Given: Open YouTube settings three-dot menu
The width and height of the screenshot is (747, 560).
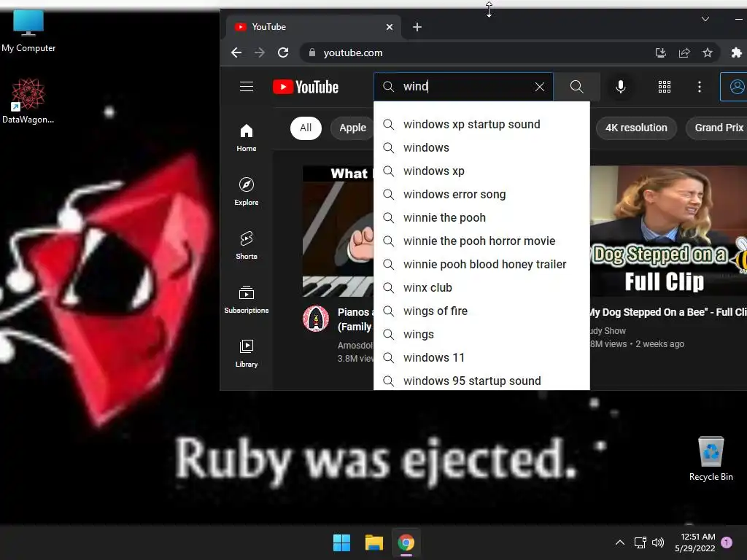Looking at the screenshot, I should point(700,87).
